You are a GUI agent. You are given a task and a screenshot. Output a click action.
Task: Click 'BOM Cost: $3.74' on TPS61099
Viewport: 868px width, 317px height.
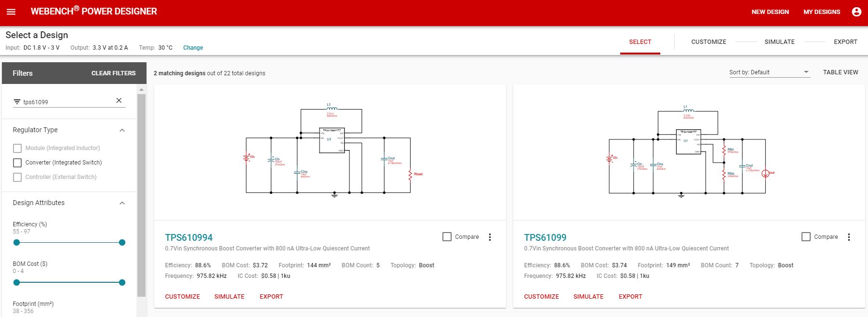click(604, 265)
